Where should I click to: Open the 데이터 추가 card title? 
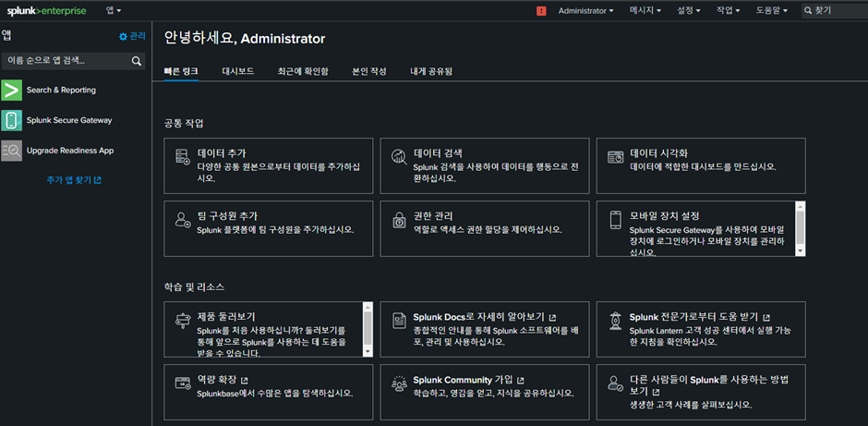click(x=222, y=153)
